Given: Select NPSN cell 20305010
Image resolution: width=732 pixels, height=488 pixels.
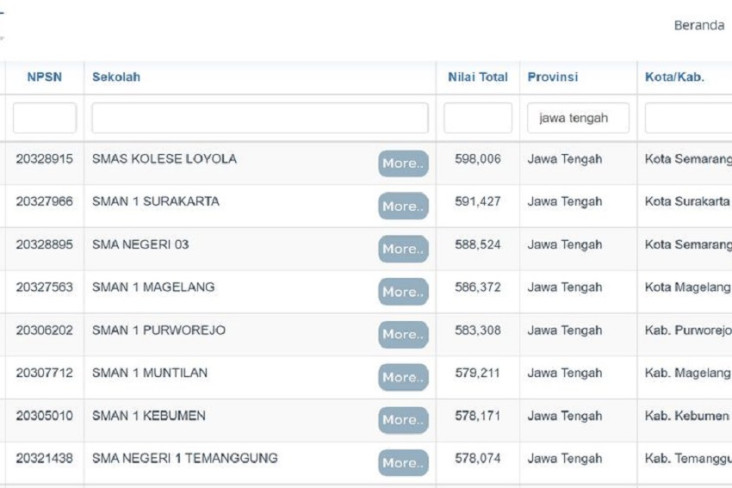Looking at the screenshot, I should coord(44,416).
